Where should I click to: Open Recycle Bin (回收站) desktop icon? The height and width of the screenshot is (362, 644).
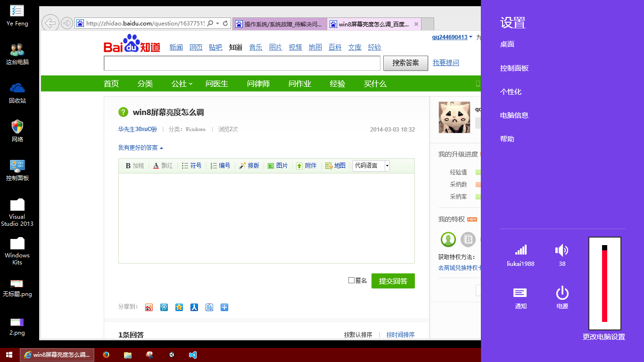17,93
